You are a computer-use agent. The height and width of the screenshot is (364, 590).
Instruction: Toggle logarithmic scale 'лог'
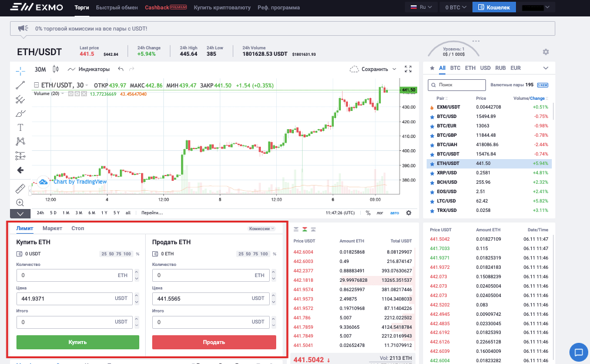pyautogui.click(x=380, y=213)
